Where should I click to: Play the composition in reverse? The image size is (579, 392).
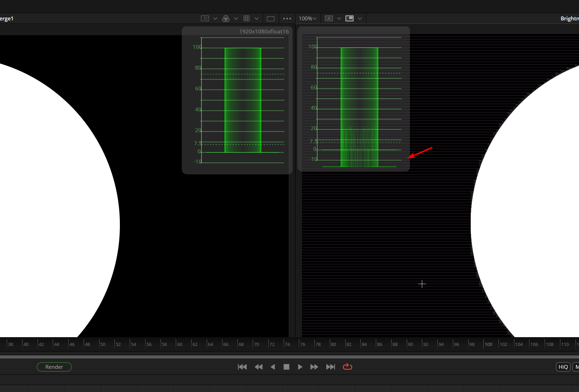coord(273,367)
